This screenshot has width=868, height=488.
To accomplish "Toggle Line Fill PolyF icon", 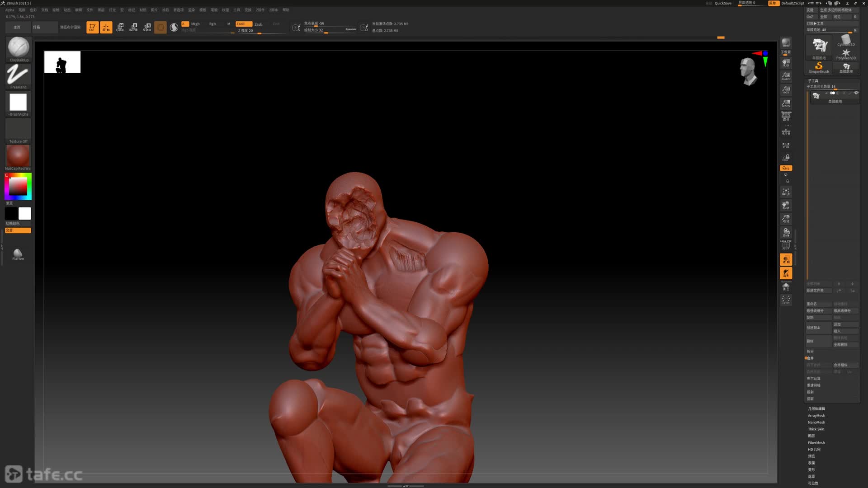I will 786,245.
